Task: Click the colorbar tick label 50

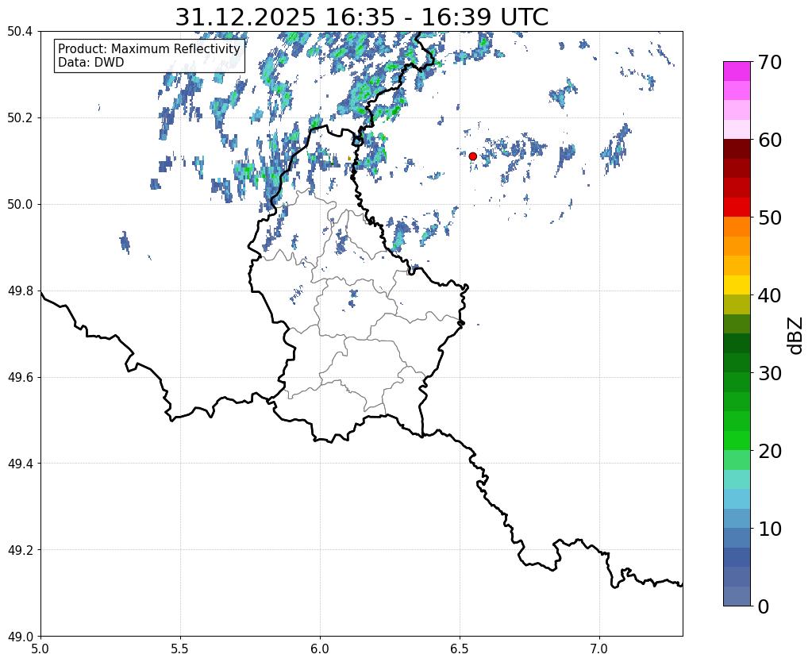Action: (770, 217)
